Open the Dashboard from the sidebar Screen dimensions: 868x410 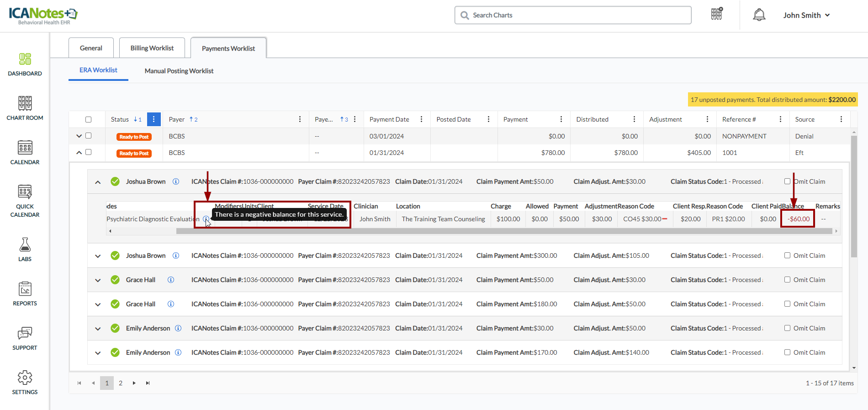click(x=25, y=64)
